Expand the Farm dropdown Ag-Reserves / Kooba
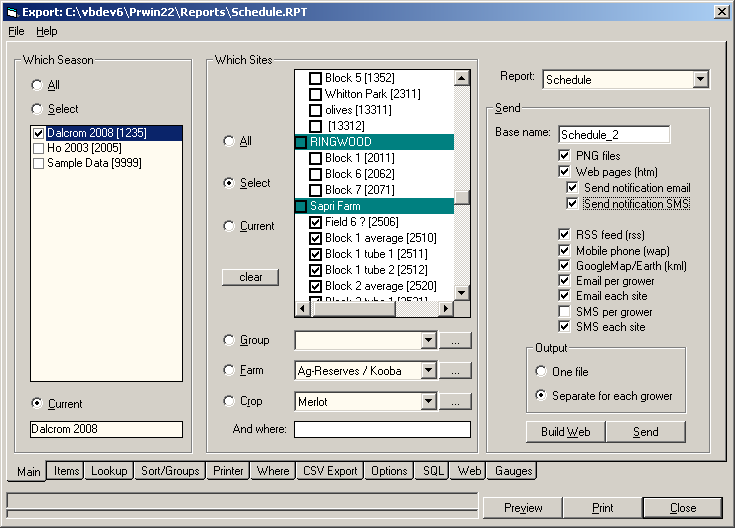 428,371
